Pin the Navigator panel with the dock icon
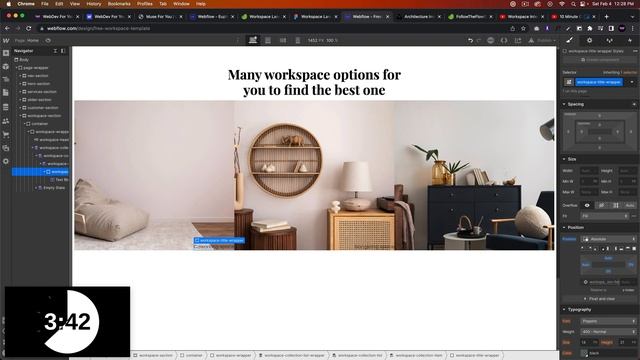 pyautogui.click(x=63, y=51)
